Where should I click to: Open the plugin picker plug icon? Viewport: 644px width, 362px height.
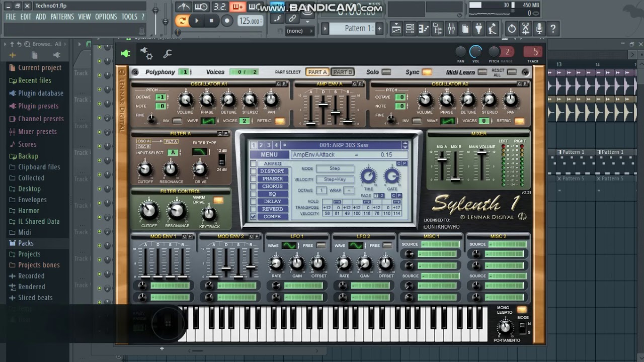[479, 29]
